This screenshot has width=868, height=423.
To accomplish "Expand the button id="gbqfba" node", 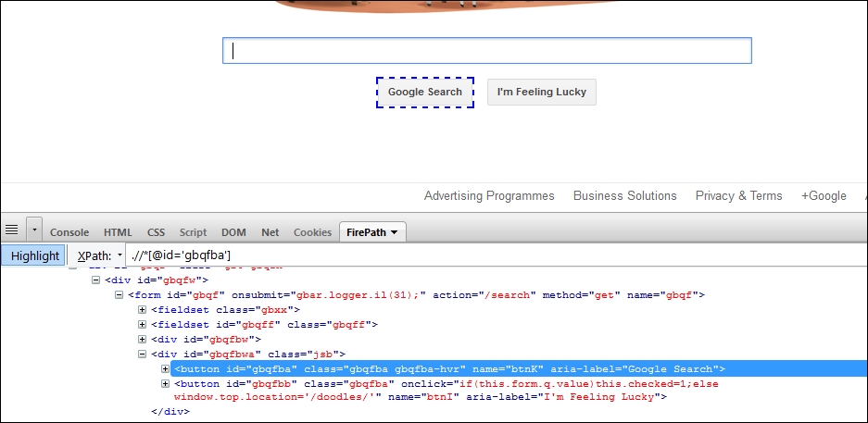I will click(165, 368).
